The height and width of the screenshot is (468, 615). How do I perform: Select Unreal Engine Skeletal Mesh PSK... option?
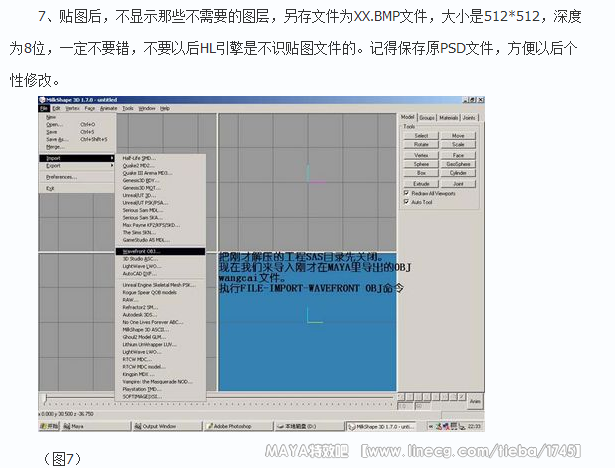tap(160, 285)
